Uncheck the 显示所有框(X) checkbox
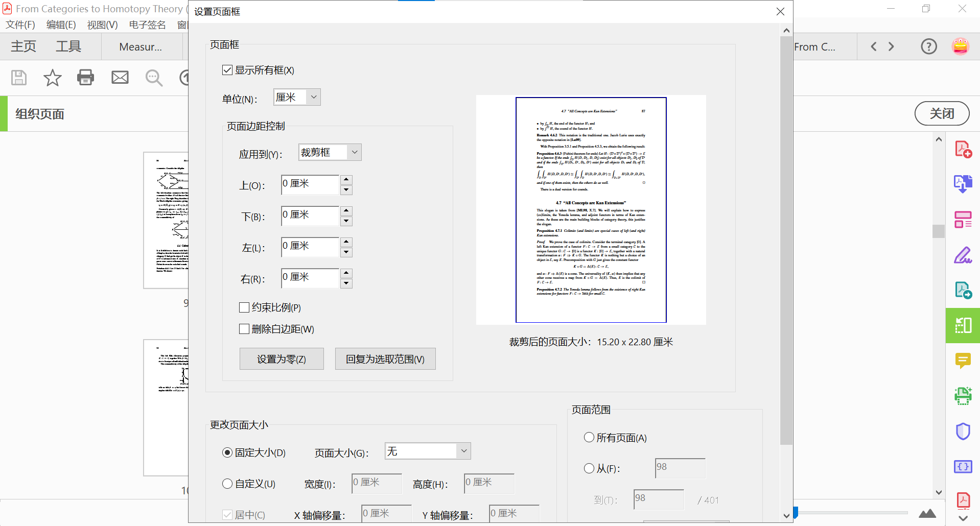 tap(227, 70)
